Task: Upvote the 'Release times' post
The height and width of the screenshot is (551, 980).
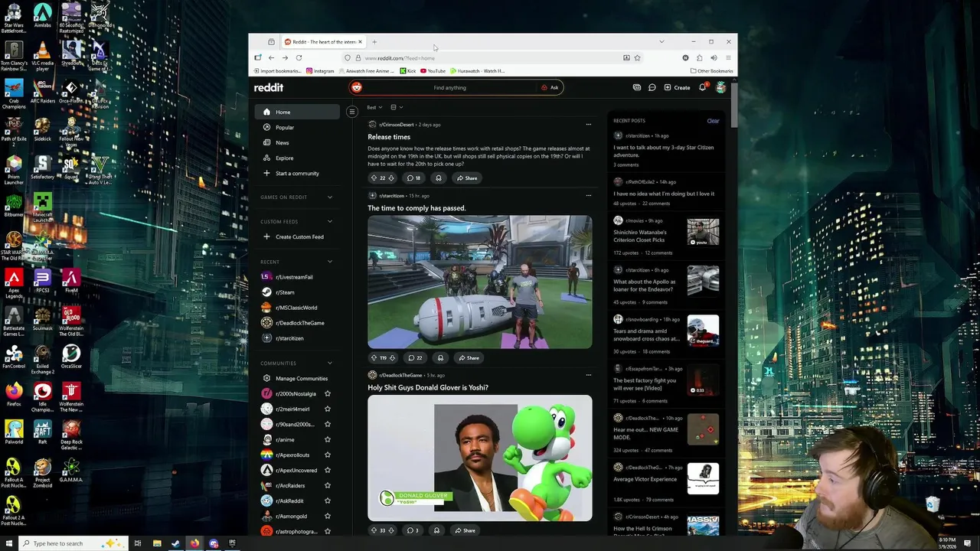Action: click(374, 178)
